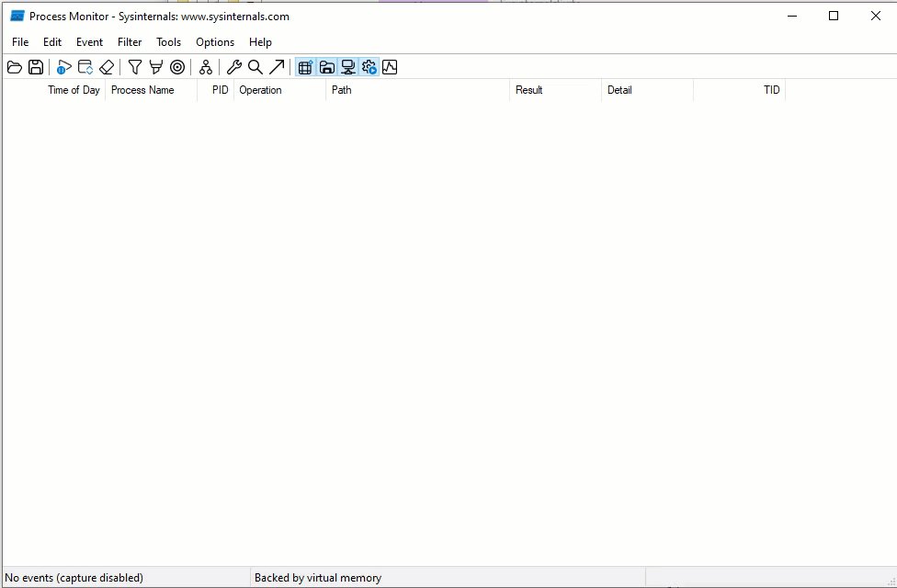Viewport: 897px width, 588px height.
Task: Toggle the Autoscroll toolbar icon
Action: (x=85, y=67)
